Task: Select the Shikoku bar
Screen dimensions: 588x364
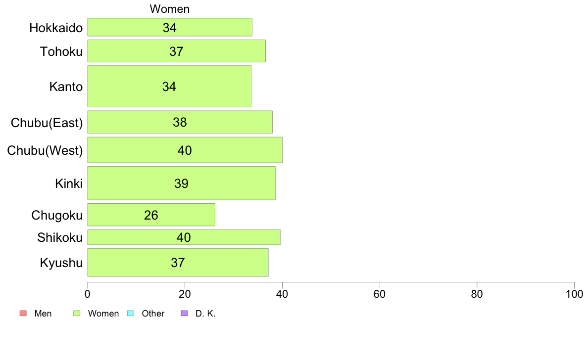Action: [x=184, y=237]
